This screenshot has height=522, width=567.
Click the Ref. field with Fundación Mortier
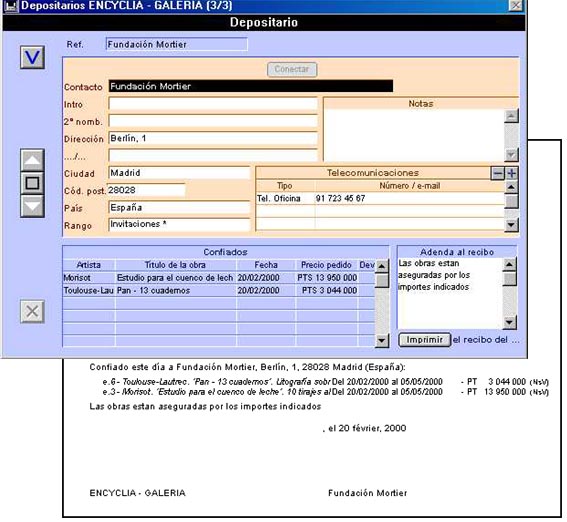[x=177, y=44]
